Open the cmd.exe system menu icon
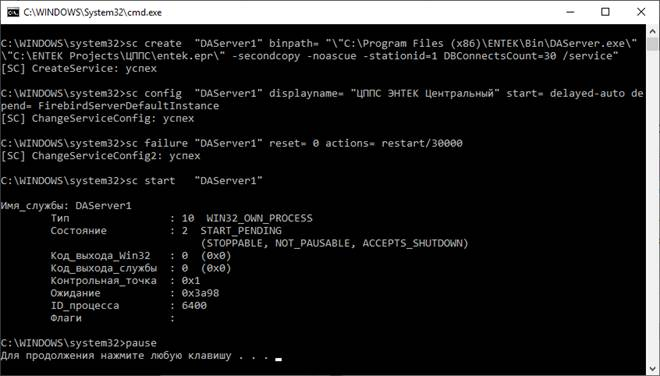The height and width of the screenshot is (376, 660). point(12,12)
